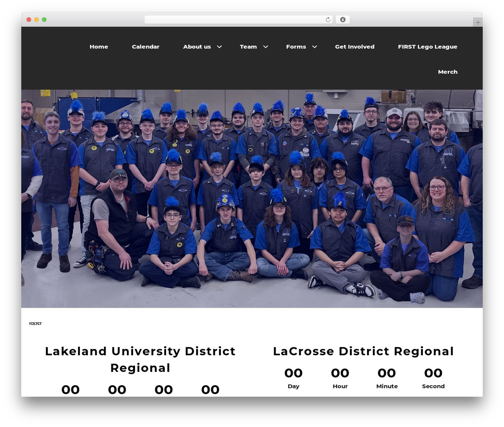The image size is (504, 427).
Task: Click the red close window button
Action: point(29,20)
